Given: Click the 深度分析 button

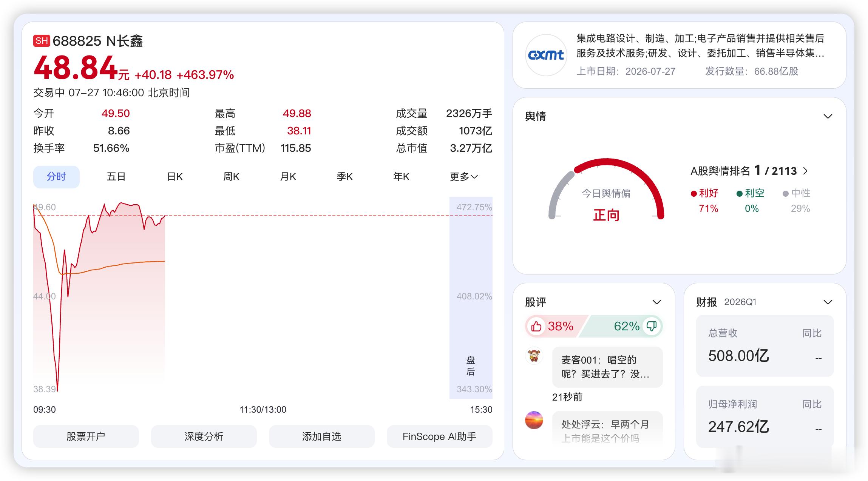Looking at the screenshot, I should click(204, 436).
